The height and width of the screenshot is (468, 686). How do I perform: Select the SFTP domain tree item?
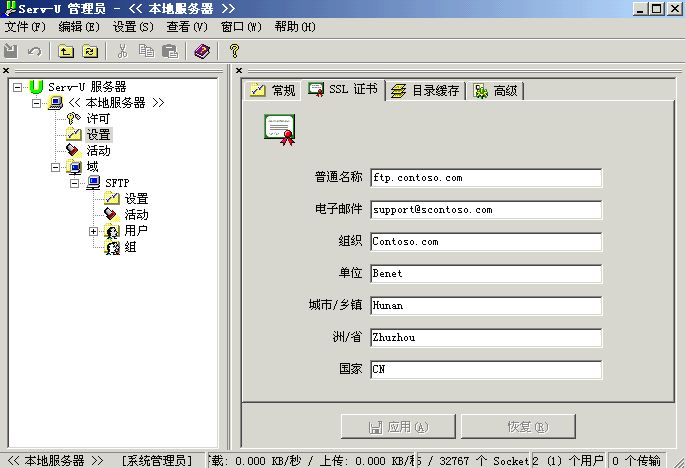coord(117,183)
